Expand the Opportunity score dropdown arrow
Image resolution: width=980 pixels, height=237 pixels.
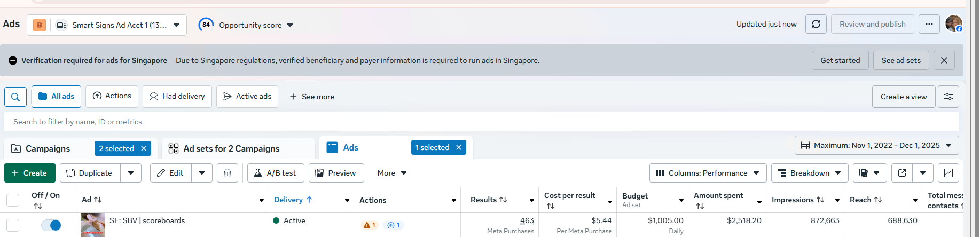coord(290,25)
